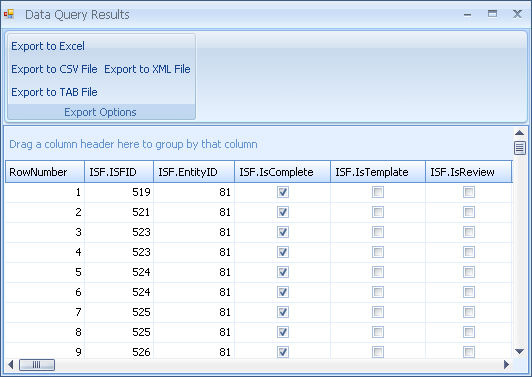Select ISFID cell 524 in row 5
Image resolution: width=532 pixels, height=377 pixels.
point(119,272)
